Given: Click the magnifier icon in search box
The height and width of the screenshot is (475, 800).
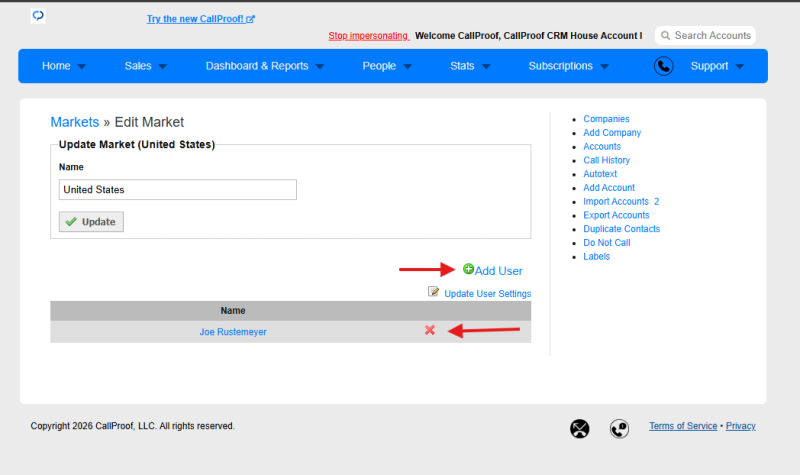Looking at the screenshot, I should [x=665, y=36].
